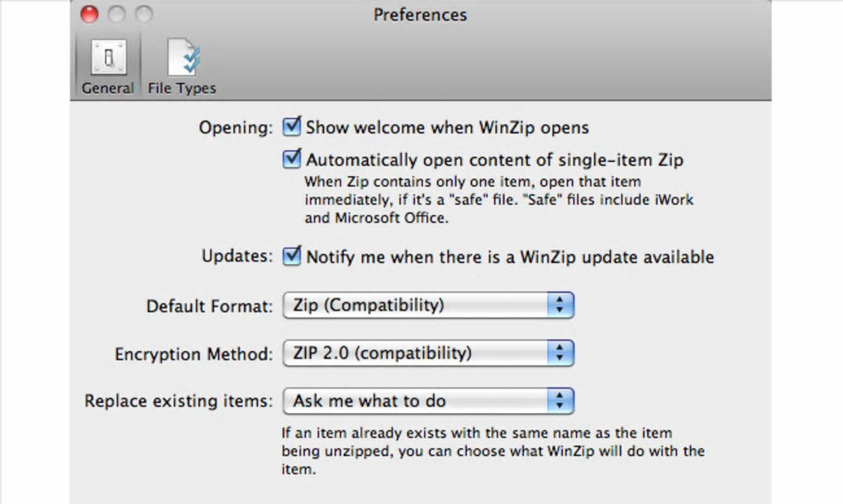Close the Preferences window with red button

pos(89,14)
